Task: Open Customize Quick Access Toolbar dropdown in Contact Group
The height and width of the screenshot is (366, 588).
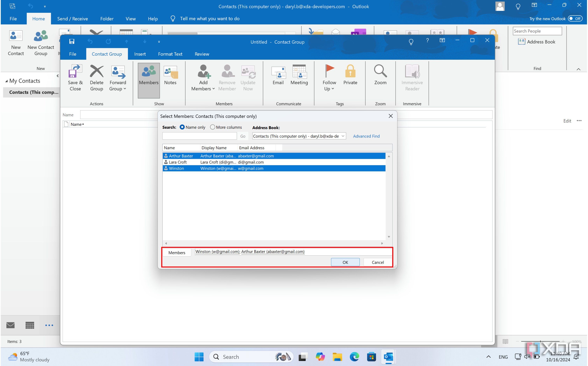Action: coord(159,42)
